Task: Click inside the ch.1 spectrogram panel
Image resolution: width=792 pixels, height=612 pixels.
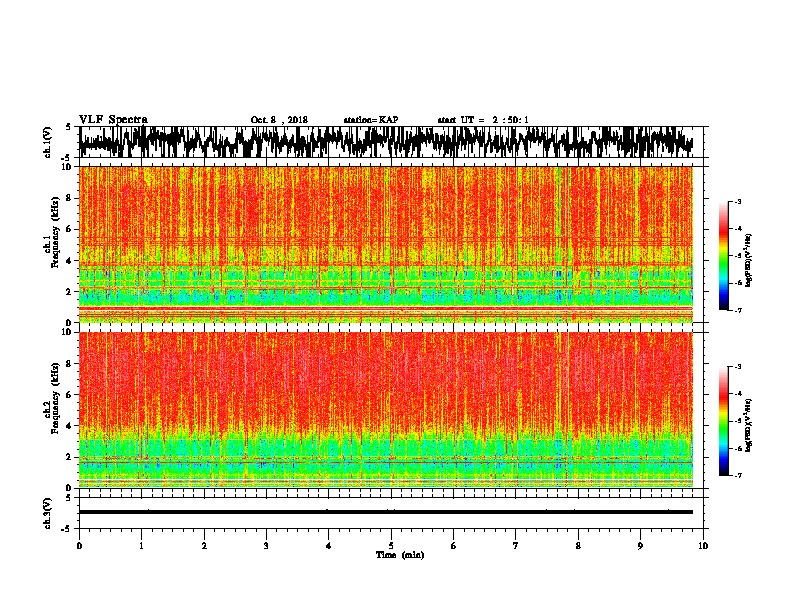Action: pos(386,244)
